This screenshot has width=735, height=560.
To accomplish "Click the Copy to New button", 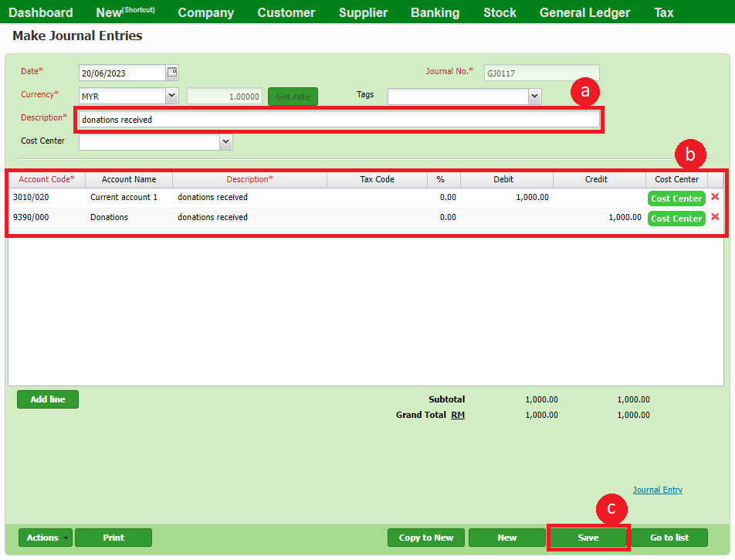I will [426, 538].
